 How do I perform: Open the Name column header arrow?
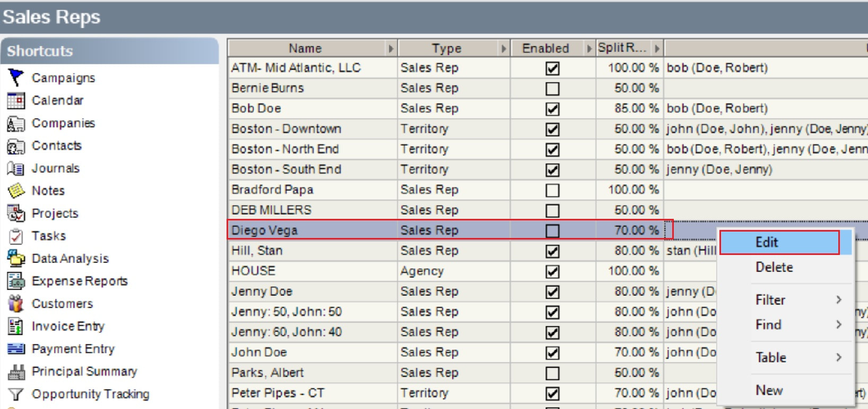(x=391, y=49)
